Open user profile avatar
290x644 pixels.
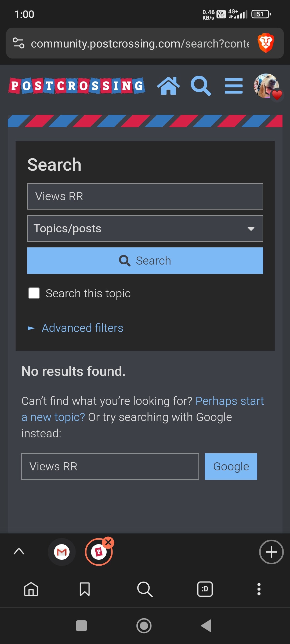pos(266,86)
